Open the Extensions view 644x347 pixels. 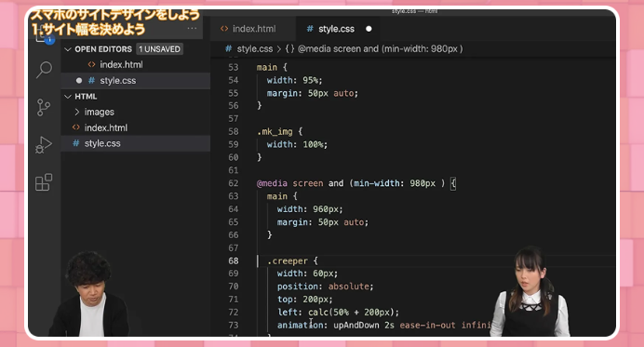pyautogui.click(x=44, y=182)
